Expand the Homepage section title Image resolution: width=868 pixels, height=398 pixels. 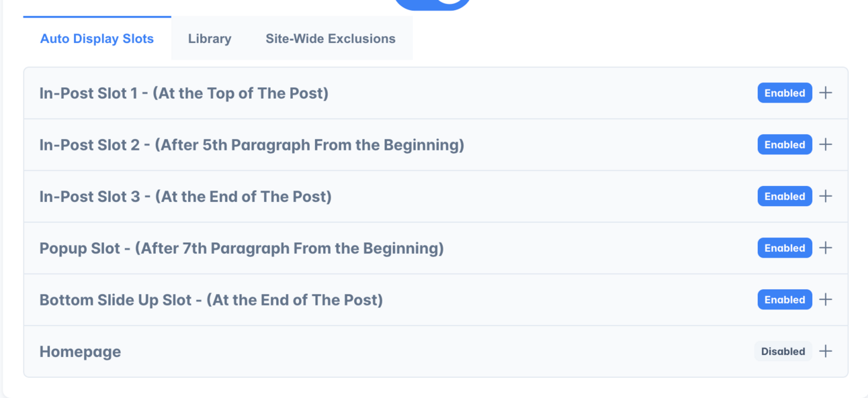[x=81, y=352]
